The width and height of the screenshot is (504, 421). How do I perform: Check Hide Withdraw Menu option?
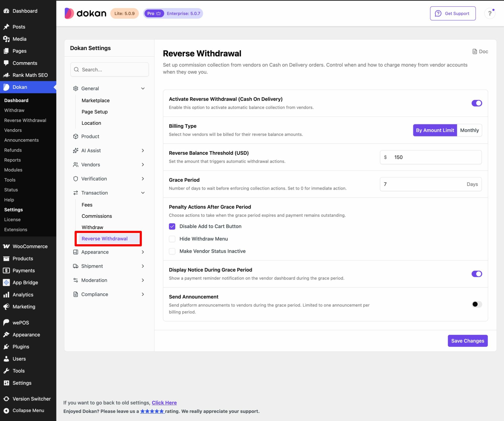172,239
